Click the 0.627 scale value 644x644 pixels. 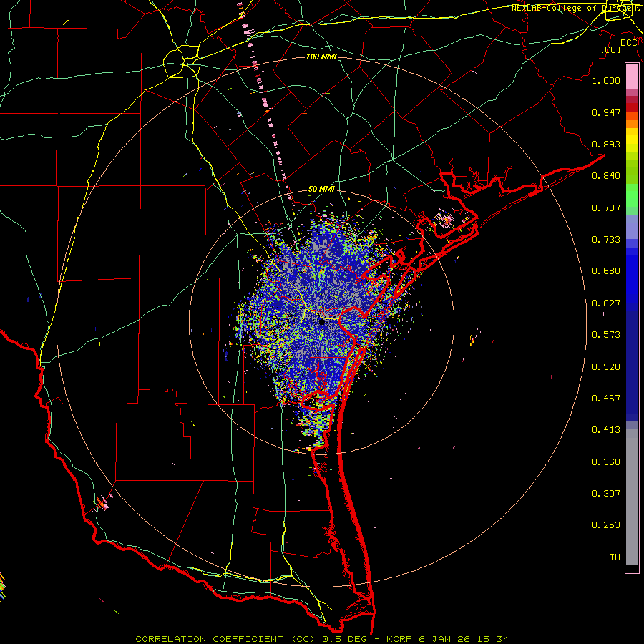[606, 303]
